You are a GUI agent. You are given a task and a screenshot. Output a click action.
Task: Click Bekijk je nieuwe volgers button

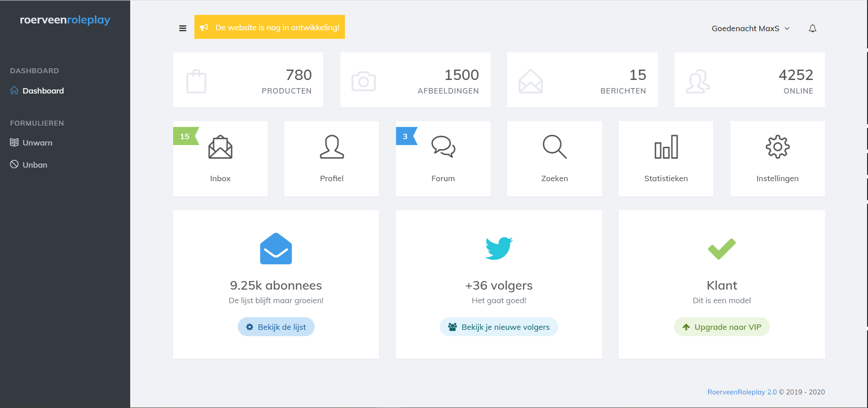(x=499, y=327)
